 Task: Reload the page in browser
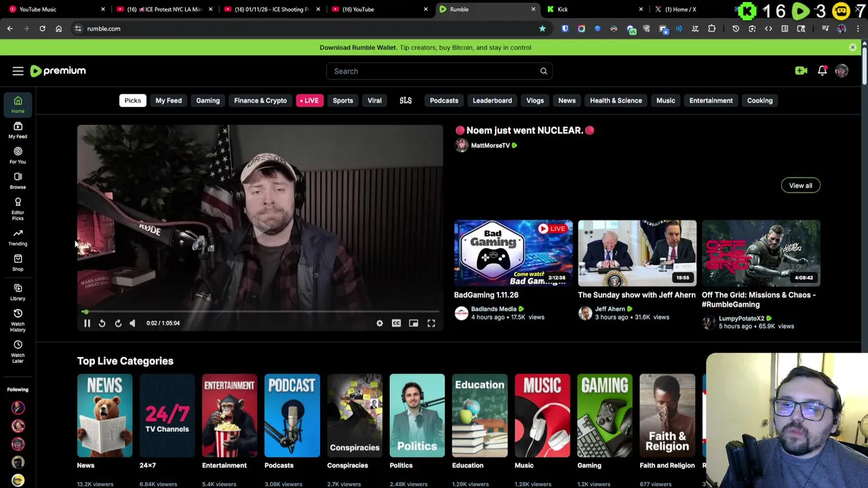tap(42, 28)
